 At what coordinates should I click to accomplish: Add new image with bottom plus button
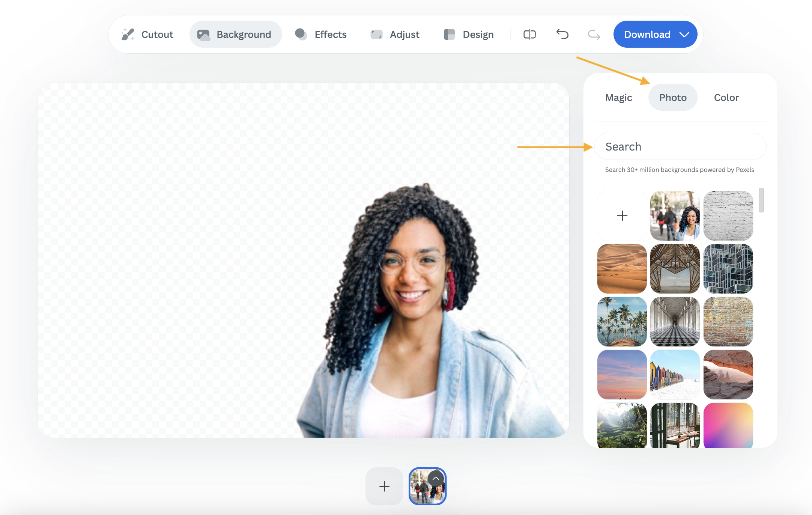(x=384, y=486)
